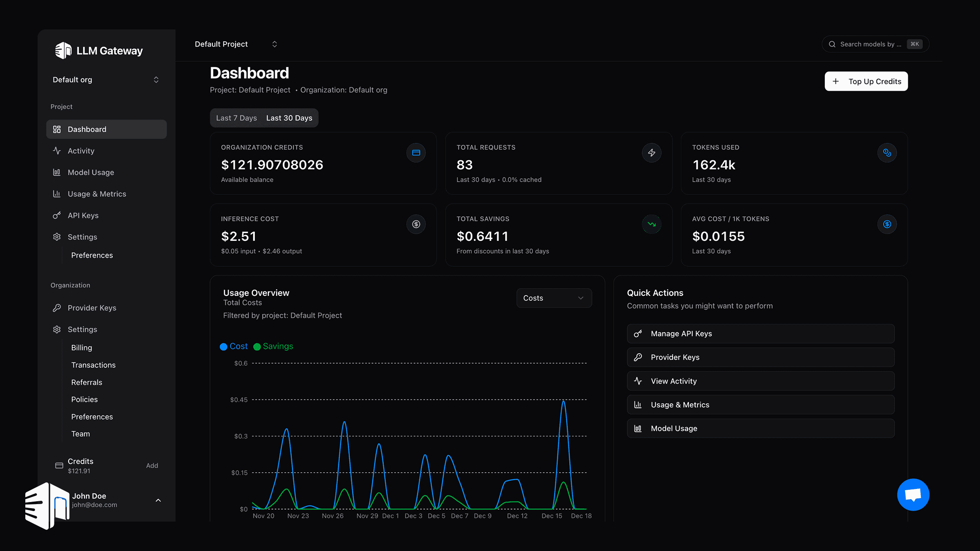Click the lightning icon on Total Requests card

pos(652,153)
